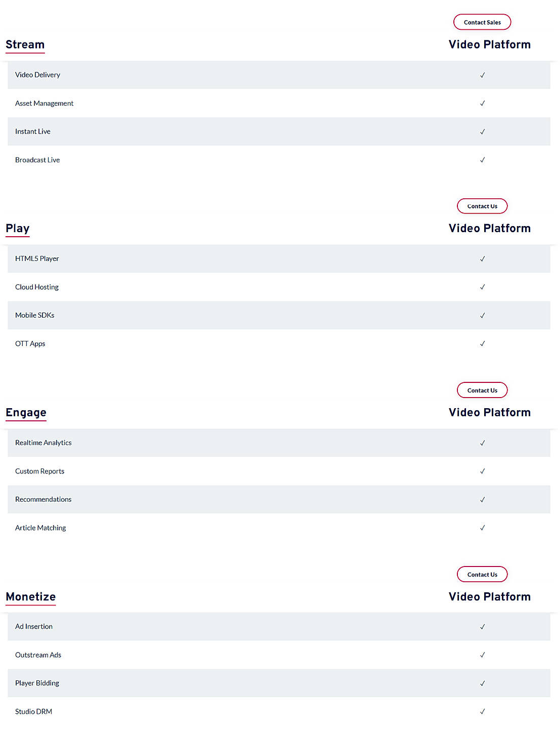Click the Realtime Analytics checkmark
Viewport: 560px width, 741px height.
click(482, 443)
